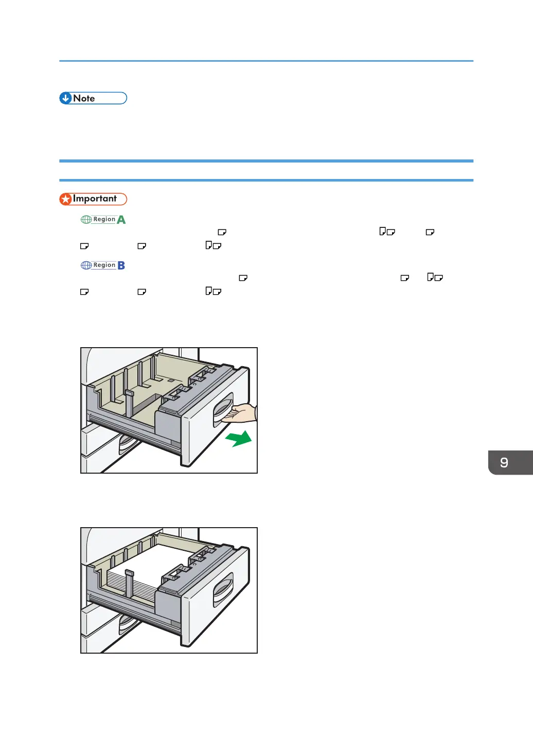Image resolution: width=533 pixels, height=756 pixels.
Task: Click dual-orientation icon ending Region B first line
Action: point(435,278)
